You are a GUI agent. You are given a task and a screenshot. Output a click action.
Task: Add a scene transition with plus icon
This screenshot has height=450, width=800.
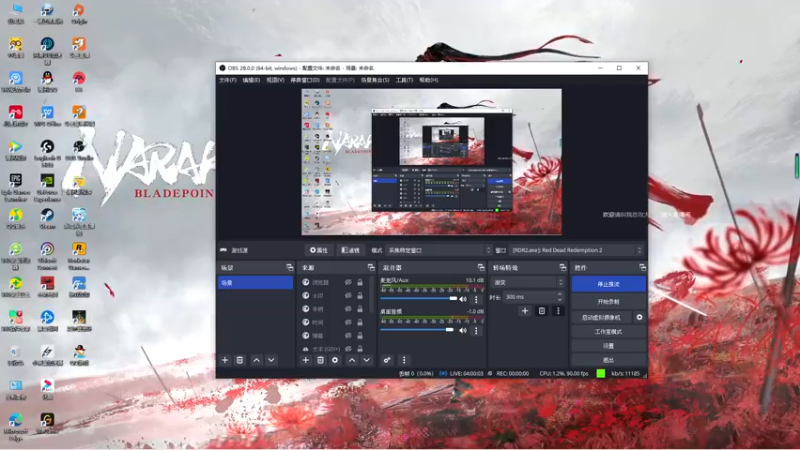point(525,311)
